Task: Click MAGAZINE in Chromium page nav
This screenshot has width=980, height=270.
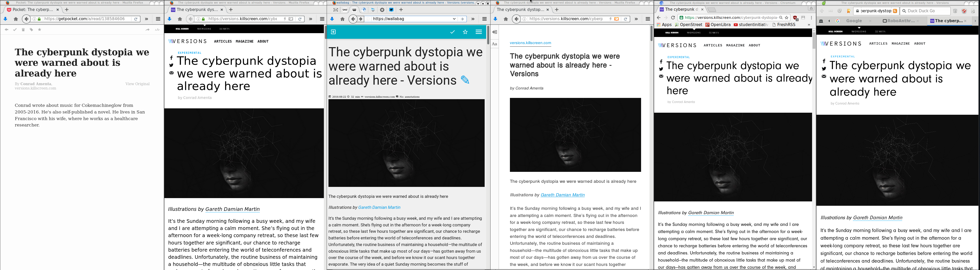Action: [x=735, y=45]
